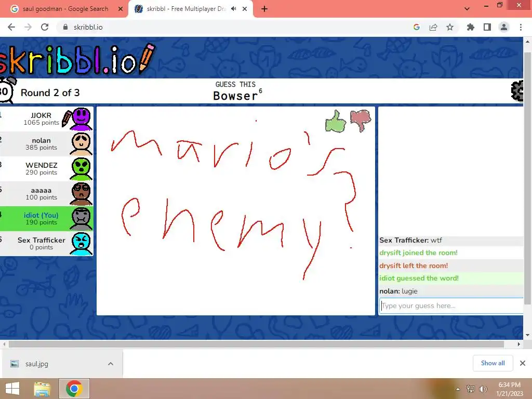Click the drawing canvas
This screenshot has width=532, height=399.
[236, 211]
